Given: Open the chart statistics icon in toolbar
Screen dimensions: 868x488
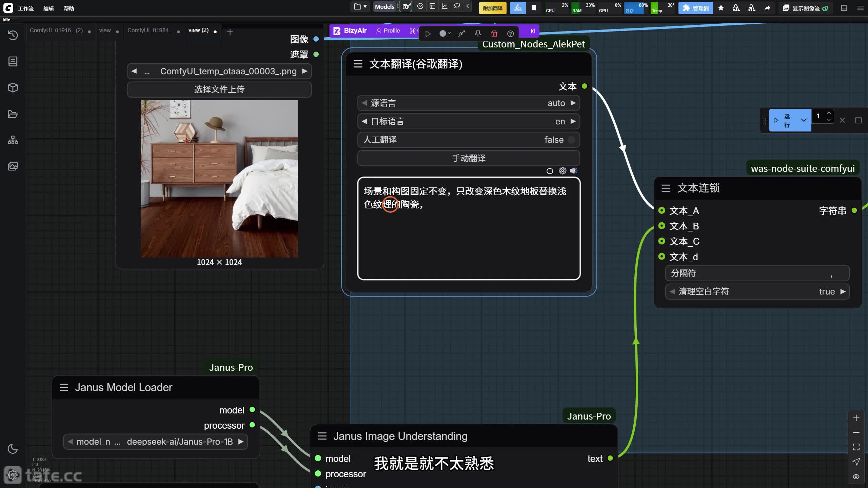Looking at the screenshot, I should click(445, 6).
